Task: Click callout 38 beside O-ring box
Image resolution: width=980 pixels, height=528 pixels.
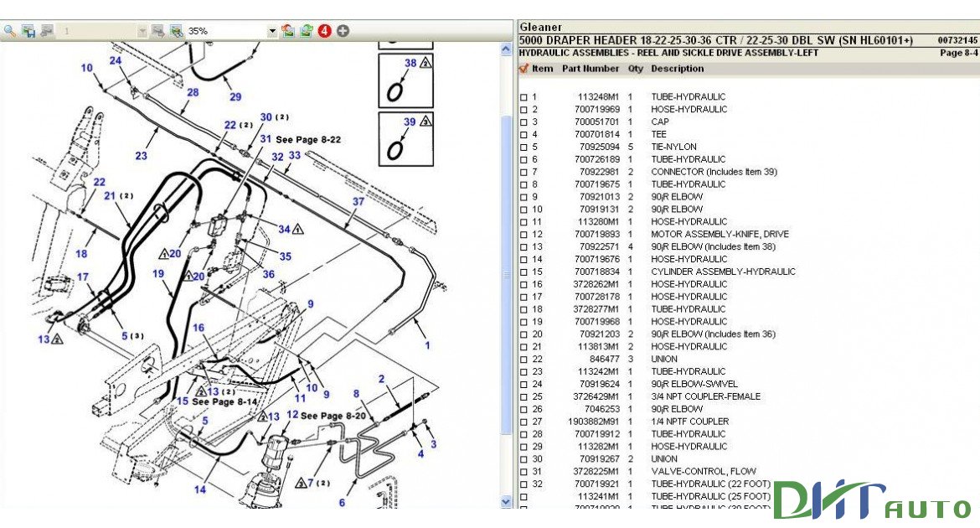Action: click(410, 63)
